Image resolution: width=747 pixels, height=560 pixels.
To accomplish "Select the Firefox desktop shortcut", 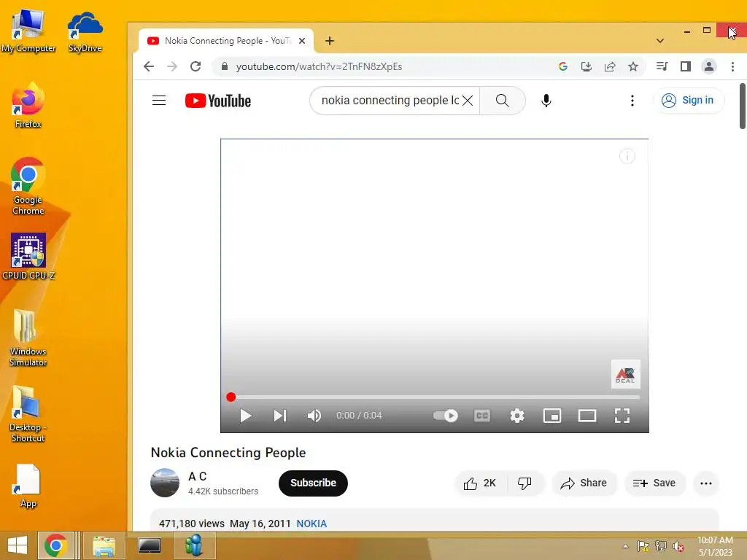I will (28, 106).
